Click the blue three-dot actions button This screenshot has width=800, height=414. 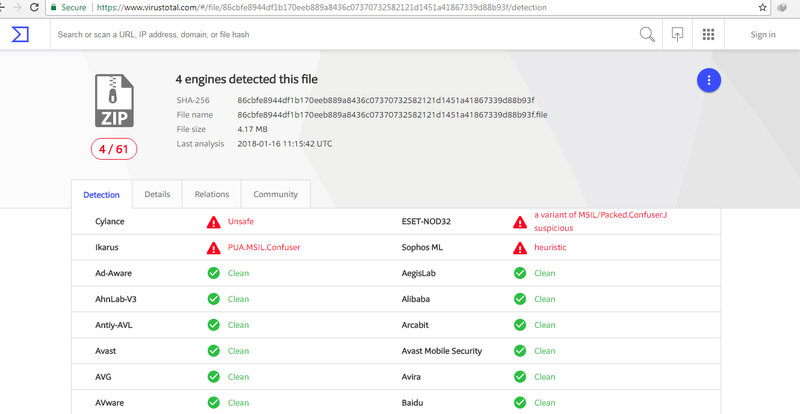point(709,80)
